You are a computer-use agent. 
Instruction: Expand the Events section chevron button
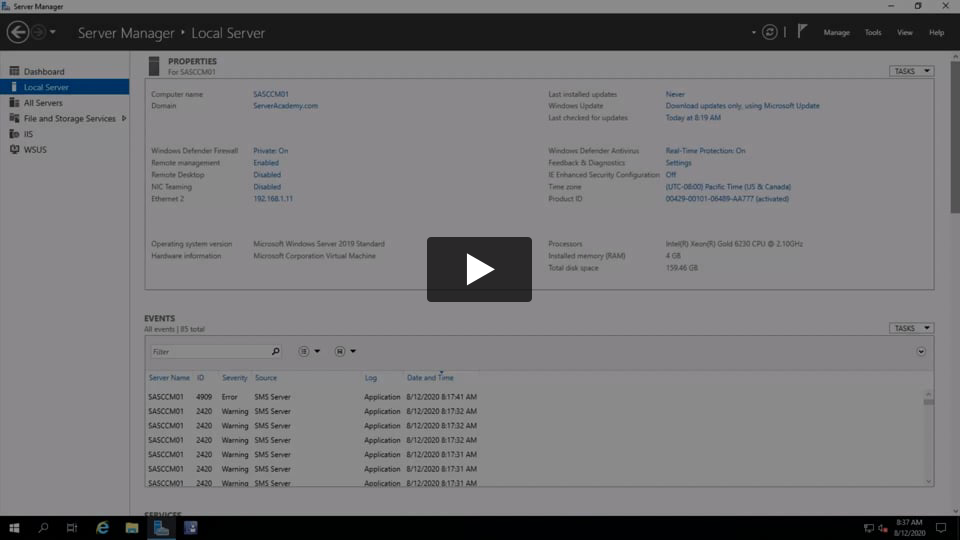tap(921, 352)
